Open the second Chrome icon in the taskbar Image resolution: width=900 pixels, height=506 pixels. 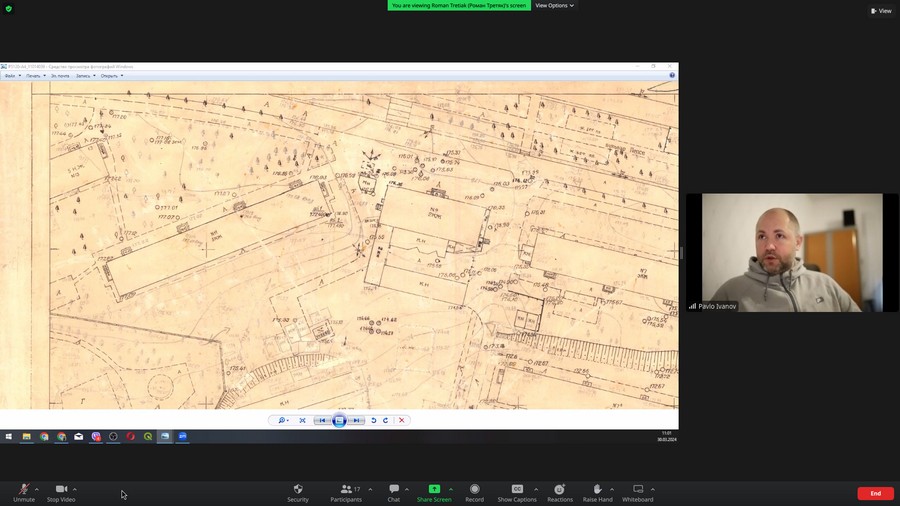coord(61,437)
